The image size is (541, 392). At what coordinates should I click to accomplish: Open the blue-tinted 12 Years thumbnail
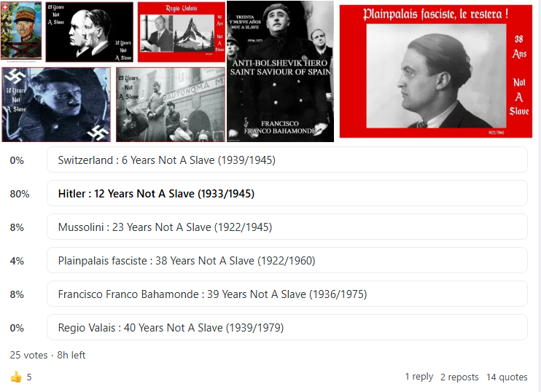pyautogui.click(x=56, y=104)
